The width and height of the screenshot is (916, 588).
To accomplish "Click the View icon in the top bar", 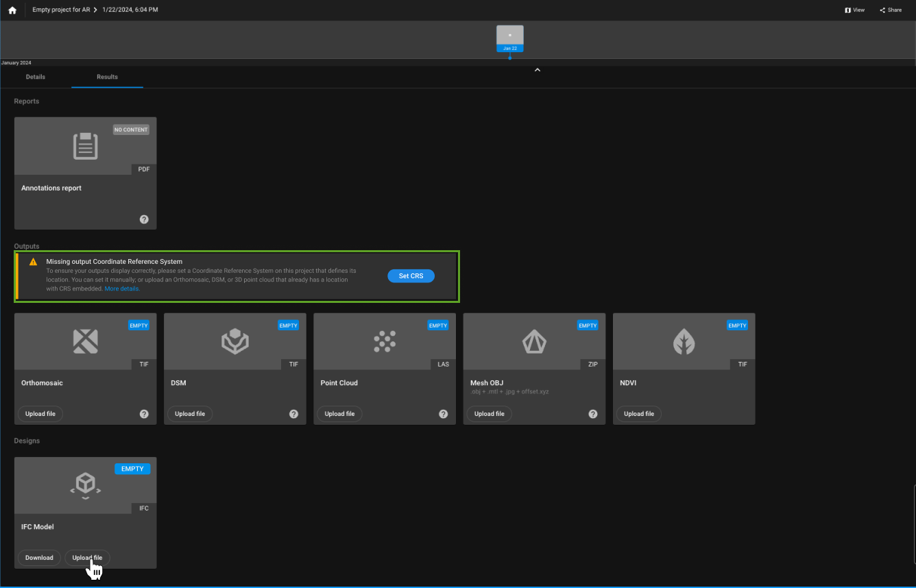I will 855,10.
